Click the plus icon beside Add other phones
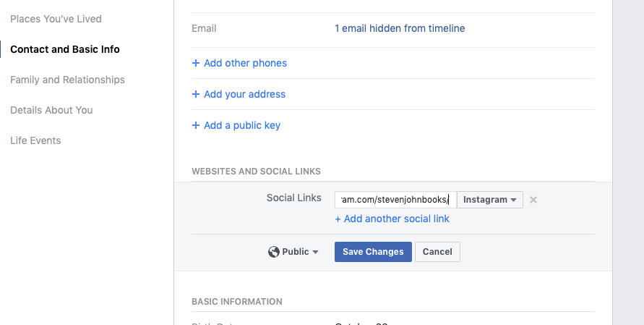The width and height of the screenshot is (644, 325). click(x=196, y=63)
